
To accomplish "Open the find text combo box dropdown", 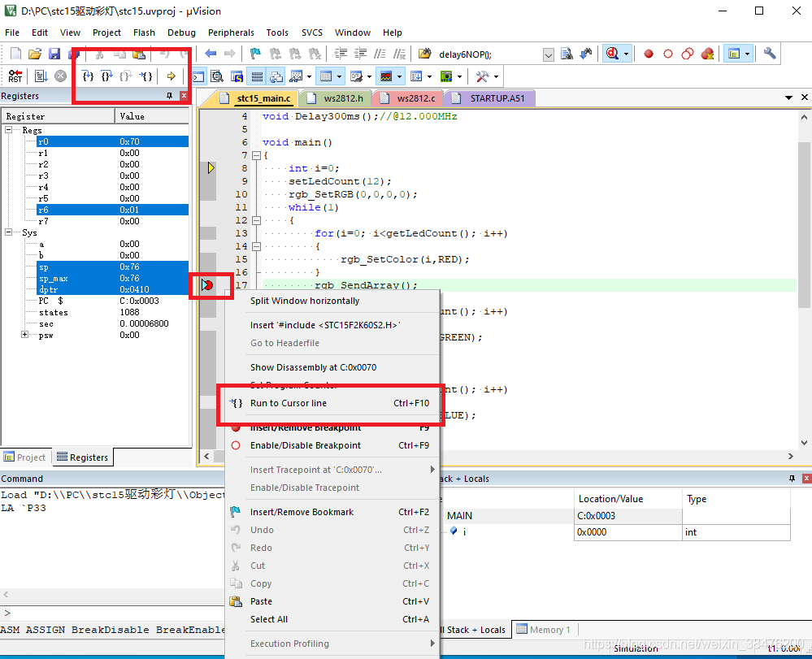I will coord(549,54).
